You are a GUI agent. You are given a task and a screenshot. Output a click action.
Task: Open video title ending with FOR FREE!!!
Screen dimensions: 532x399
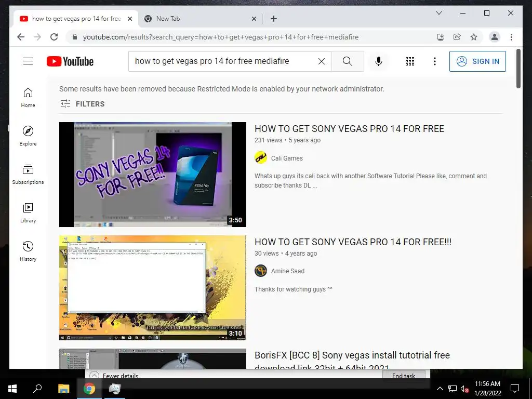tap(353, 242)
